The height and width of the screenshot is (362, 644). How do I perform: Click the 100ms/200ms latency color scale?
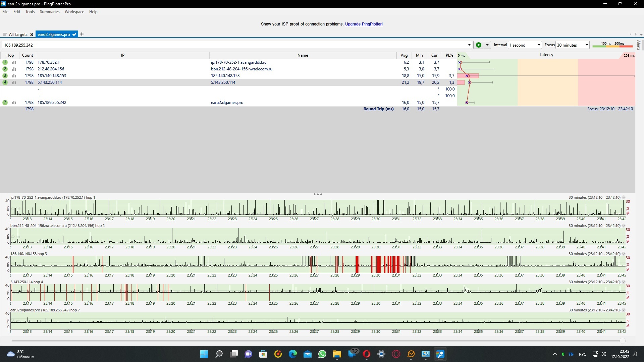point(612,45)
